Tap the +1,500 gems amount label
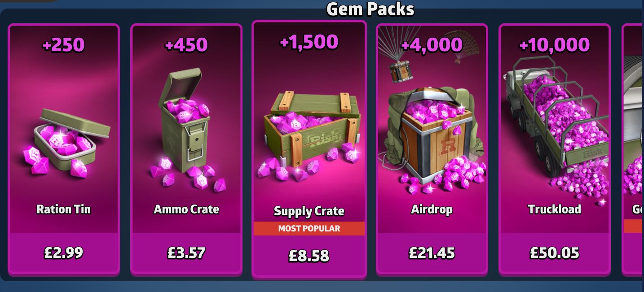 [x=309, y=42]
